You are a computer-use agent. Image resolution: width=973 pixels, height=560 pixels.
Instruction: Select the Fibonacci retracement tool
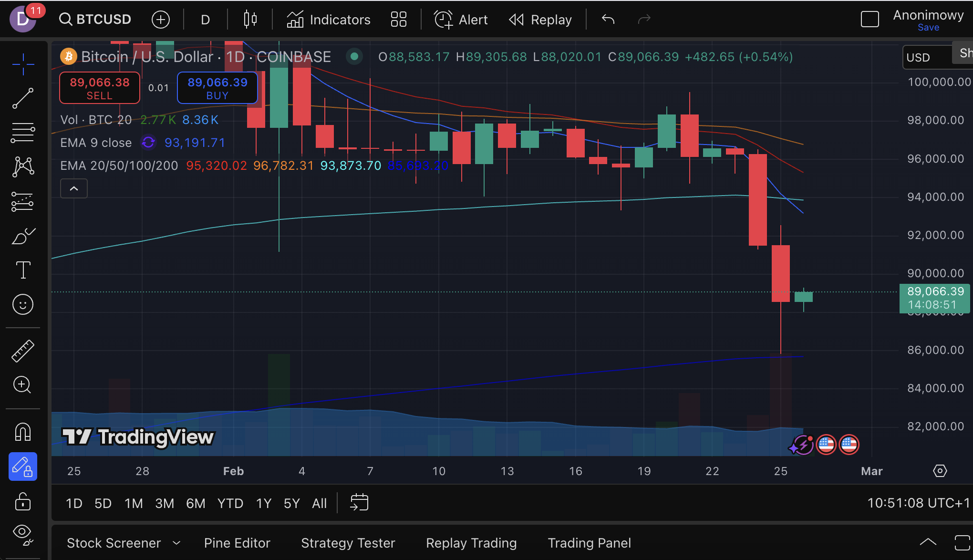coord(22,133)
